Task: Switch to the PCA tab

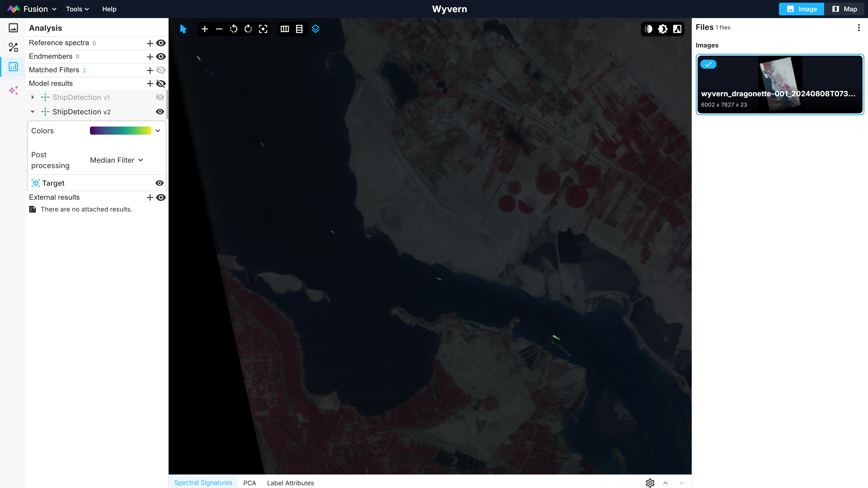Action: point(249,483)
